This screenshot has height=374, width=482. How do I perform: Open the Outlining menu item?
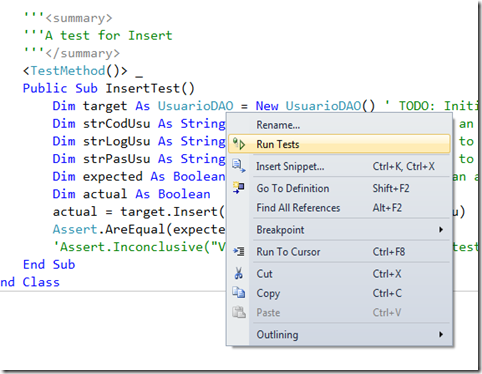339,334
